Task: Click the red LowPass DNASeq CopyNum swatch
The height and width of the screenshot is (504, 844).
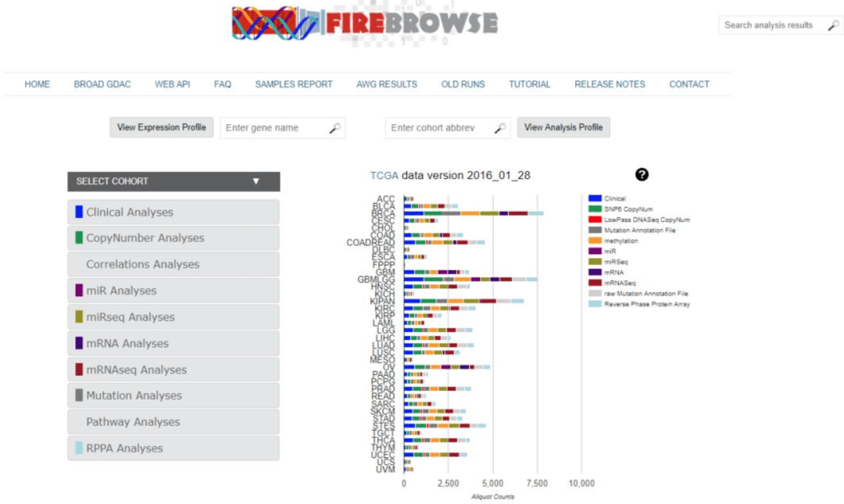Action: tap(595, 220)
